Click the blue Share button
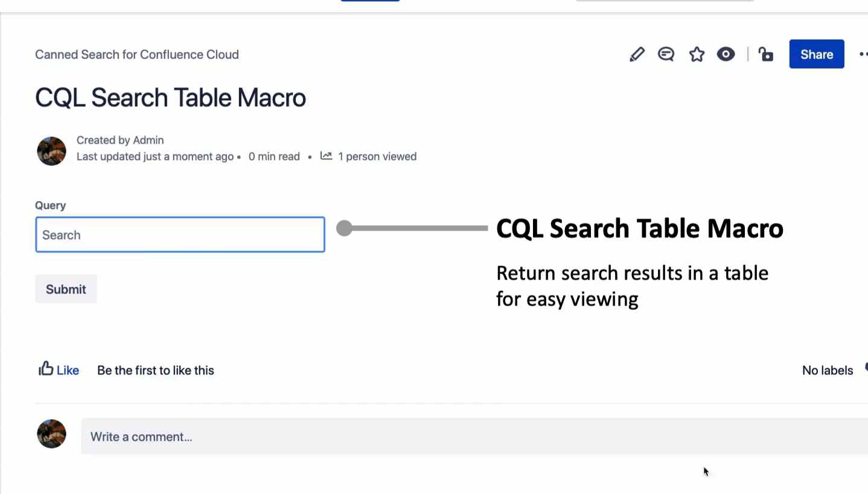Screen dimensions: 868x494 pos(816,54)
